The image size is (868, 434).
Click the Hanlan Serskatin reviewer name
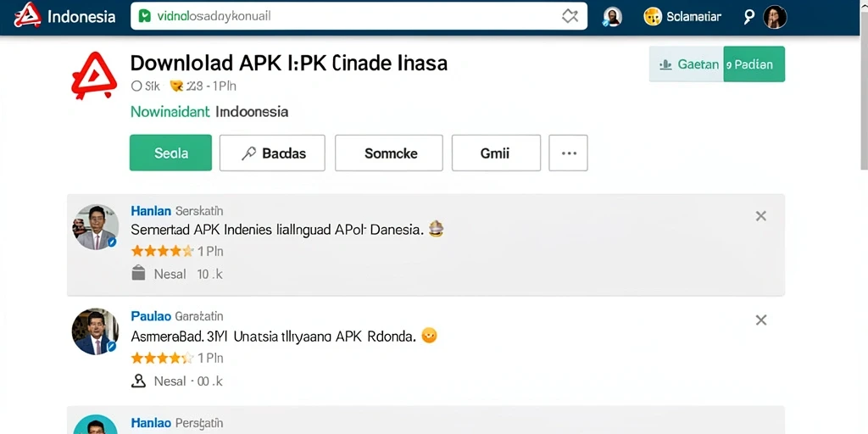coord(177,211)
